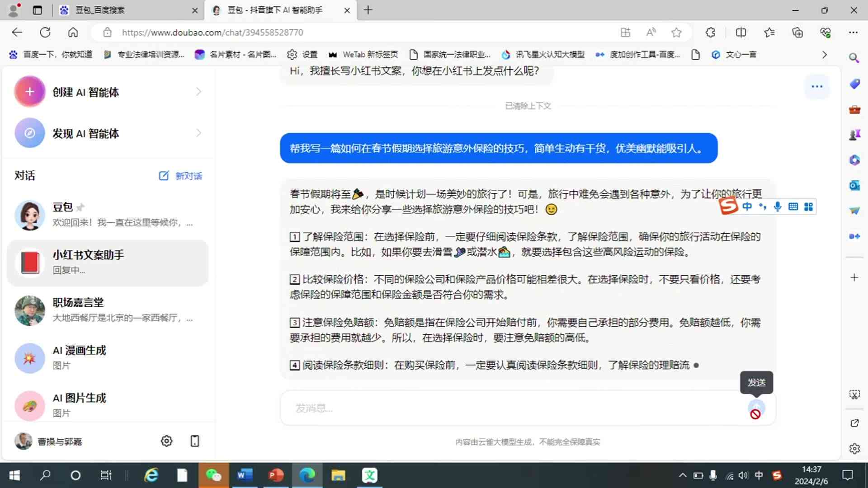The image size is (868, 488).
Task: Click Sogou IME microphone voice input
Action: pyautogui.click(x=778, y=206)
